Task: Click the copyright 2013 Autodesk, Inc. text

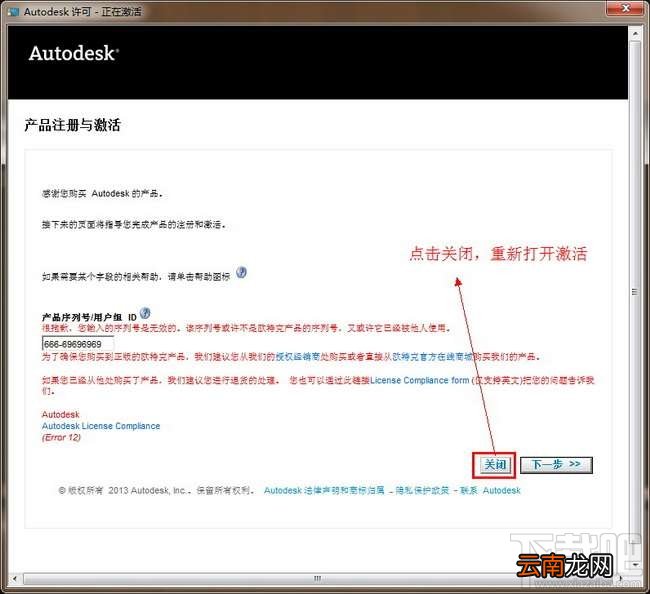Action: pos(156,490)
